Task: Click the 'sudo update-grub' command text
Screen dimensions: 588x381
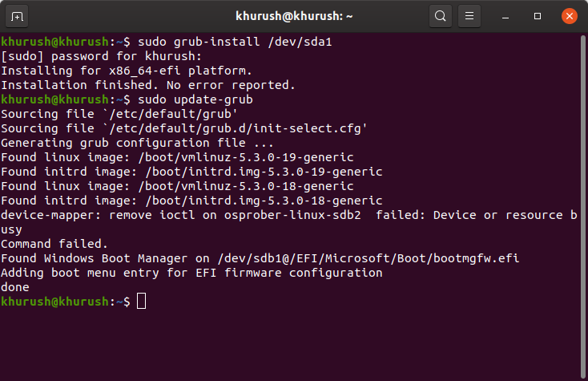Action: click(195, 99)
